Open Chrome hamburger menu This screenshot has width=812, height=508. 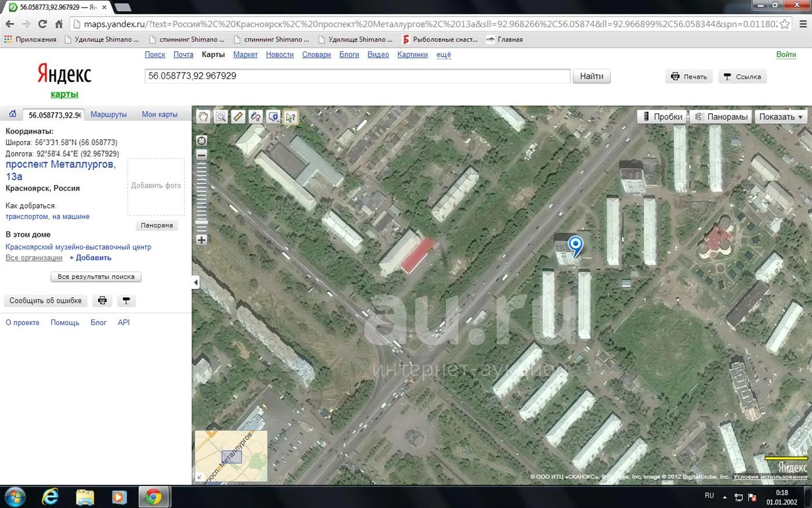click(x=803, y=24)
